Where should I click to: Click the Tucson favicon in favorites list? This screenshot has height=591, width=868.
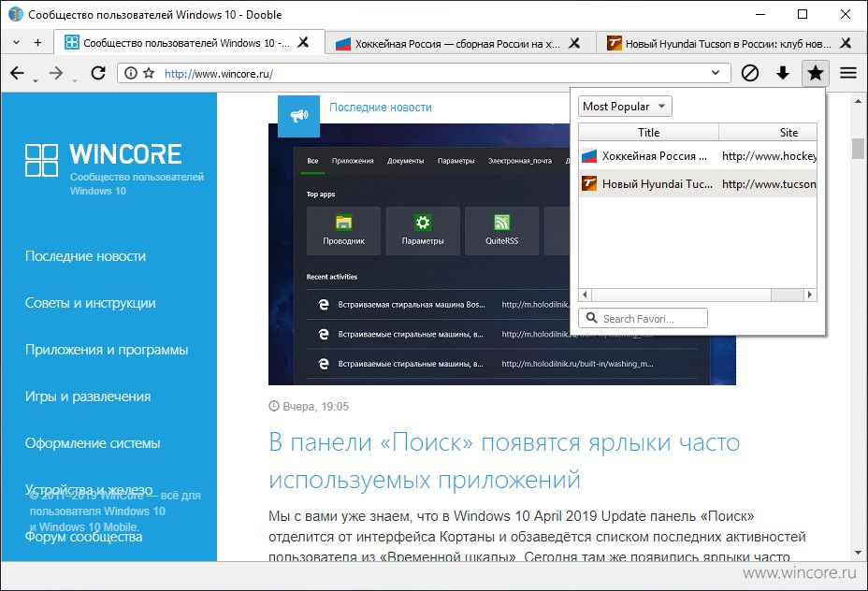pyautogui.click(x=589, y=183)
